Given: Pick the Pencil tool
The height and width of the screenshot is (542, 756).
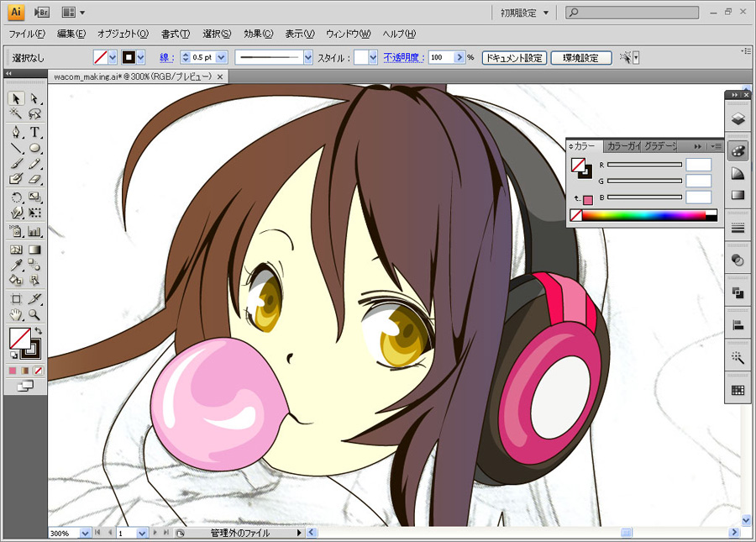Looking at the screenshot, I should [x=34, y=164].
